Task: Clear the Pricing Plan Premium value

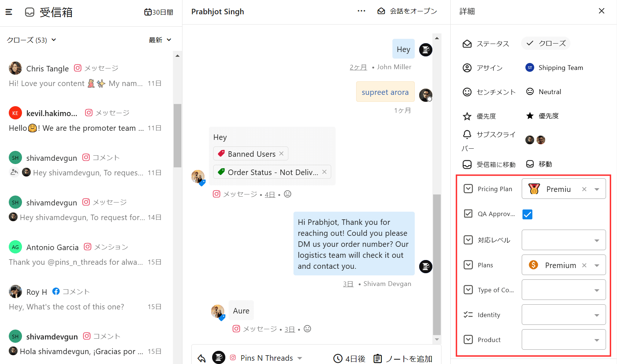Action: coord(584,189)
